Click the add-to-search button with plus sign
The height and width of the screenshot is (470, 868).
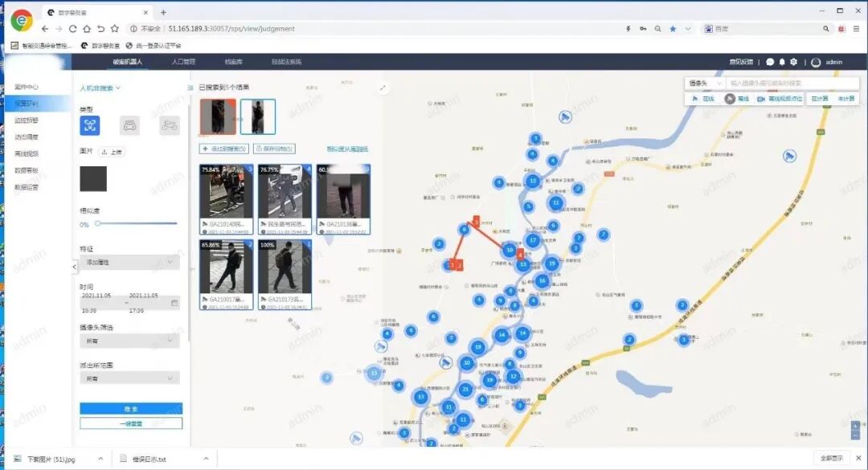(224, 149)
